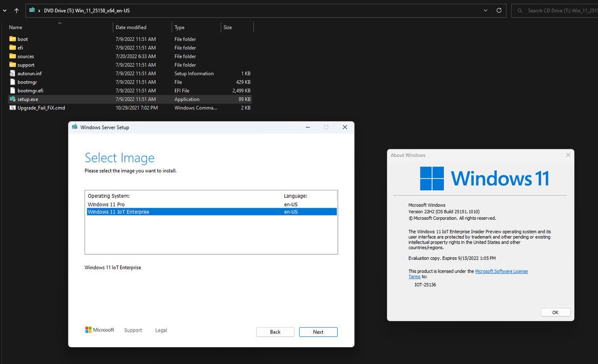Viewport: 598px width, 364px height.
Task: Click the Windows Server Setup title icon
Action: point(74,127)
